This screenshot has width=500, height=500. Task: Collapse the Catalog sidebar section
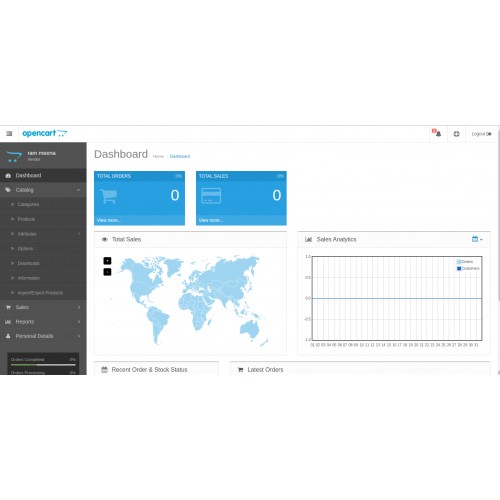coord(43,190)
